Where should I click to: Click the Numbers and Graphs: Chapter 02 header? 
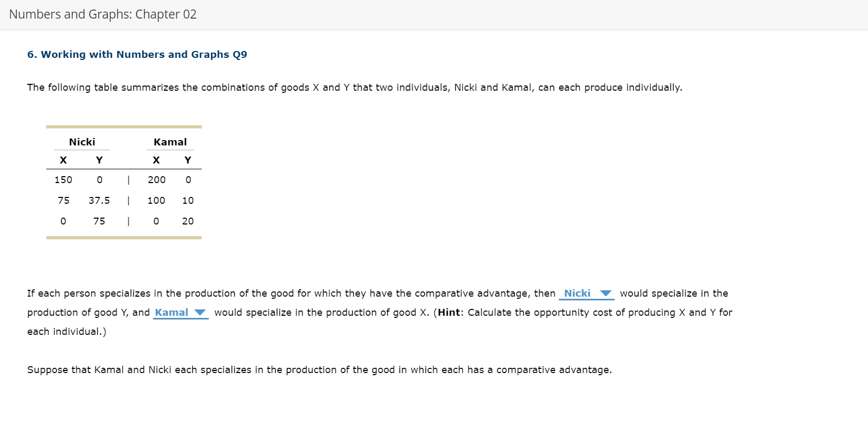103,14
